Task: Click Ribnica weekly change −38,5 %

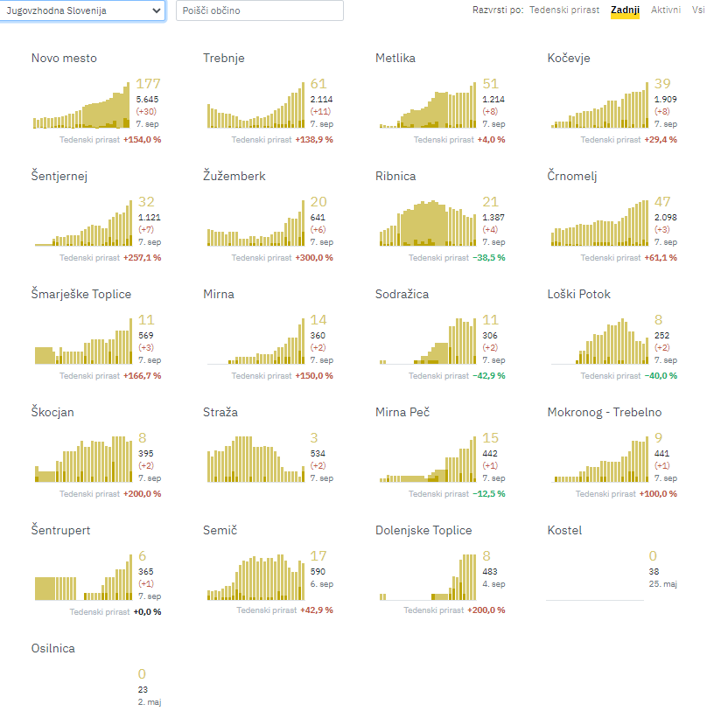Action: pos(489,258)
